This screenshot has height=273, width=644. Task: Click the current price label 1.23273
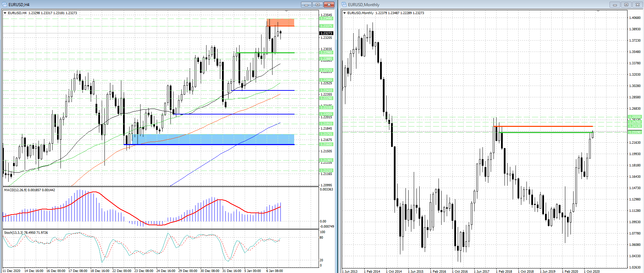pyautogui.click(x=326, y=33)
